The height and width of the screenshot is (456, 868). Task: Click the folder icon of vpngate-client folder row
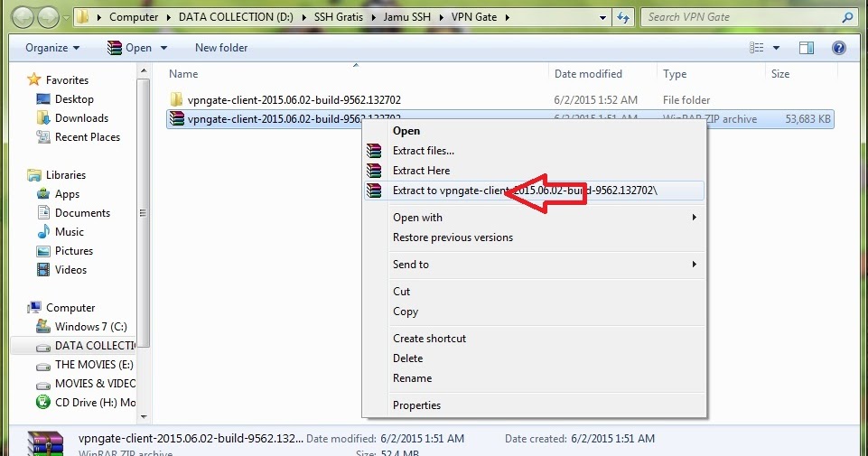(x=177, y=99)
